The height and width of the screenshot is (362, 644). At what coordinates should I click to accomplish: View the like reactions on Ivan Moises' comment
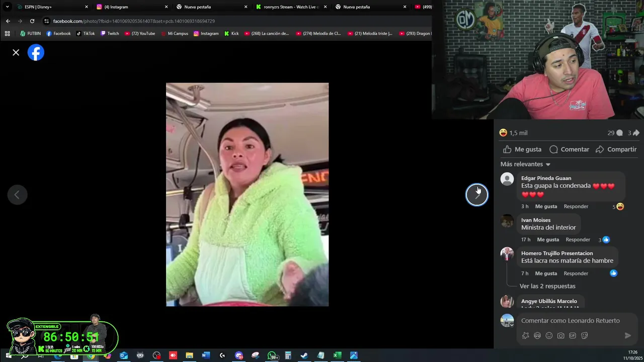tap(604, 240)
